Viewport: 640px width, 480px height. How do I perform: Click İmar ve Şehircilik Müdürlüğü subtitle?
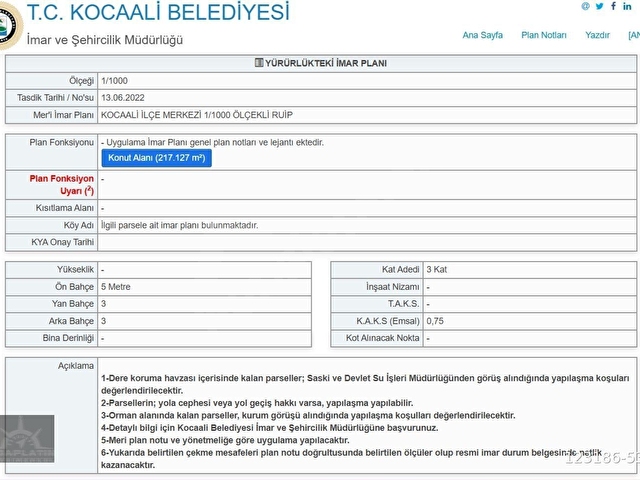point(105,40)
